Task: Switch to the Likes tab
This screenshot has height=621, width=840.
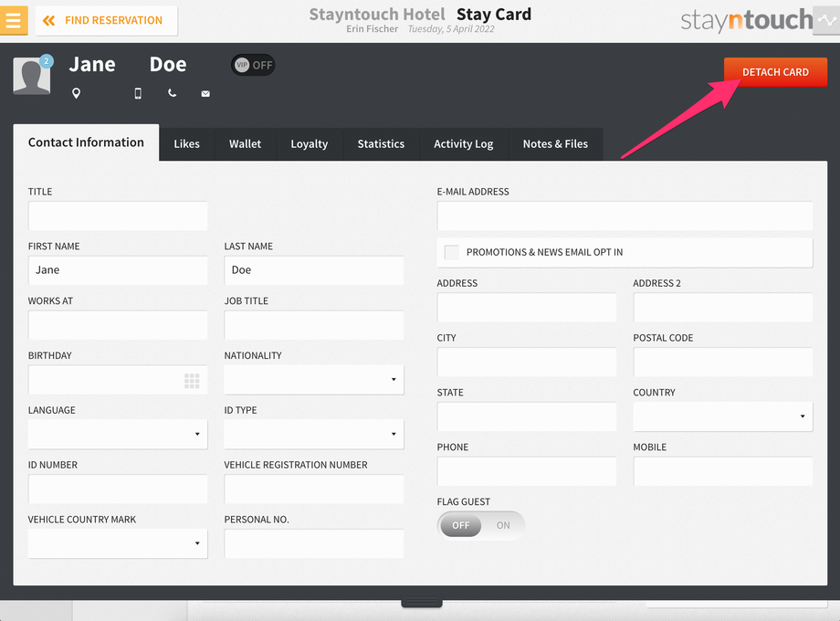Action: click(x=186, y=144)
